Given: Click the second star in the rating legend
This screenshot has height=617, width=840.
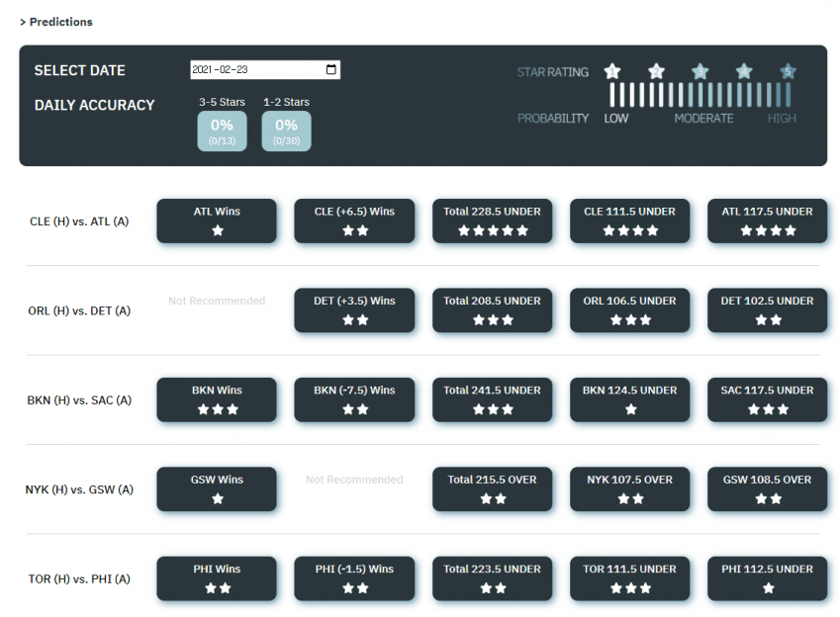Looking at the screenshot, I should [656, 71].
